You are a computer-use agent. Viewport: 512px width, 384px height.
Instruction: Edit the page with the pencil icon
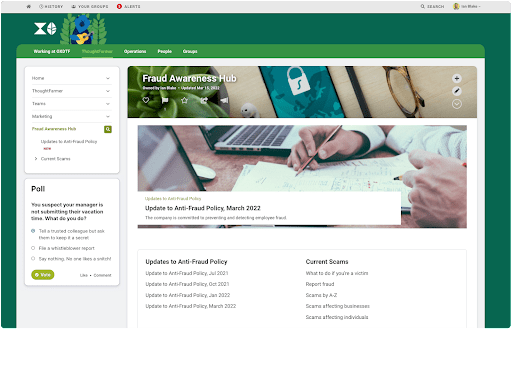457,91
